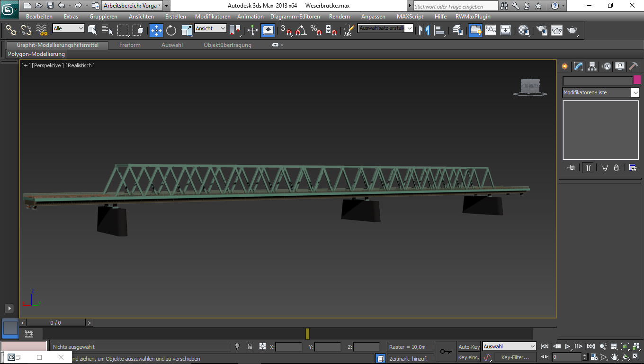Screen dimensions: 644x364
Task: Click the Key-Filter... button
Action: point(515,357)
